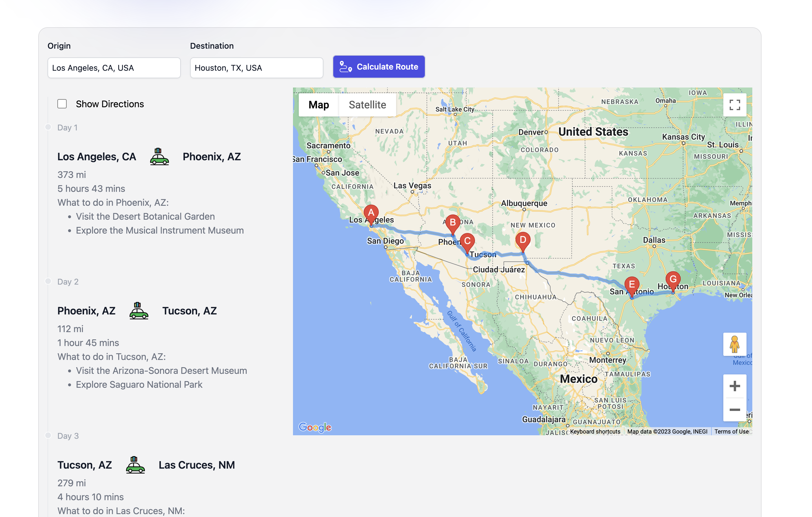
Task: Click the Albuquerque label on map
Action: coord(524,203)
